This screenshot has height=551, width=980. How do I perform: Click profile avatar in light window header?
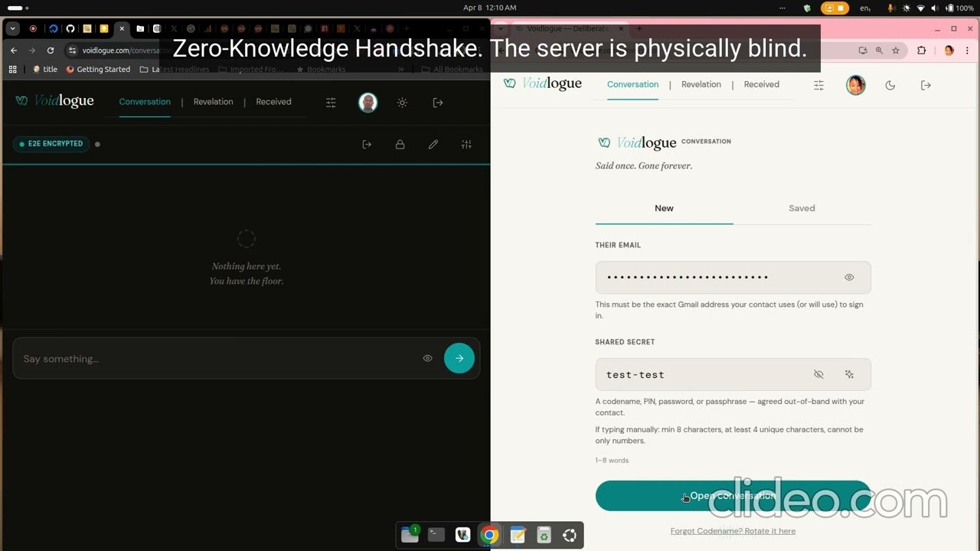[856, 85]
